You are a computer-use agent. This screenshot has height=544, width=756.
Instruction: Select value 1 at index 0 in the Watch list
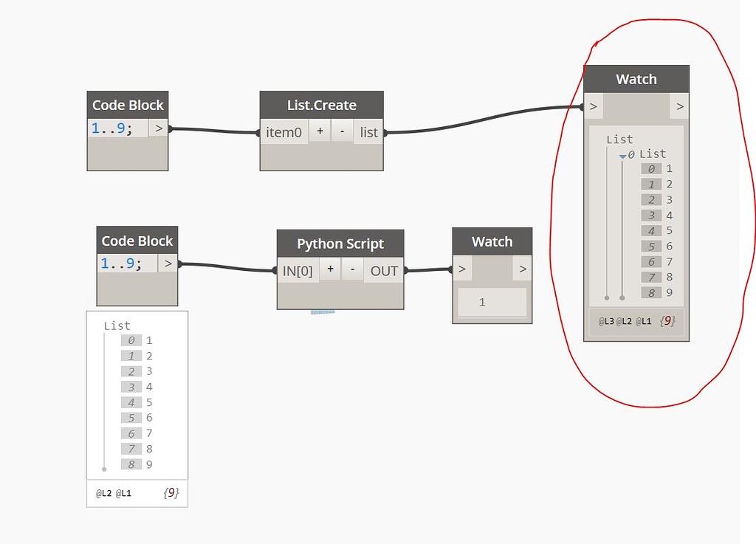669,168
